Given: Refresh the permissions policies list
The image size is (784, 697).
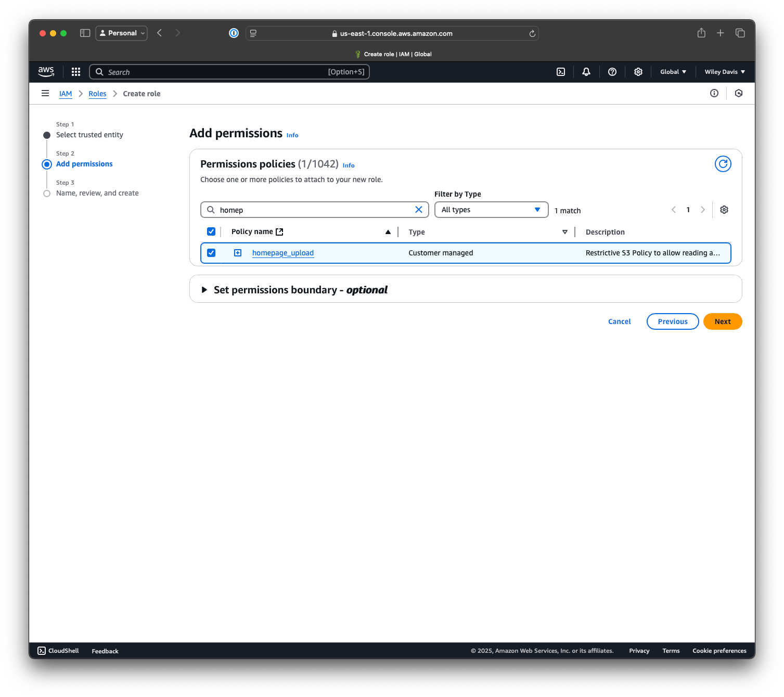Looking at the screenshot, I should (723, 164).
